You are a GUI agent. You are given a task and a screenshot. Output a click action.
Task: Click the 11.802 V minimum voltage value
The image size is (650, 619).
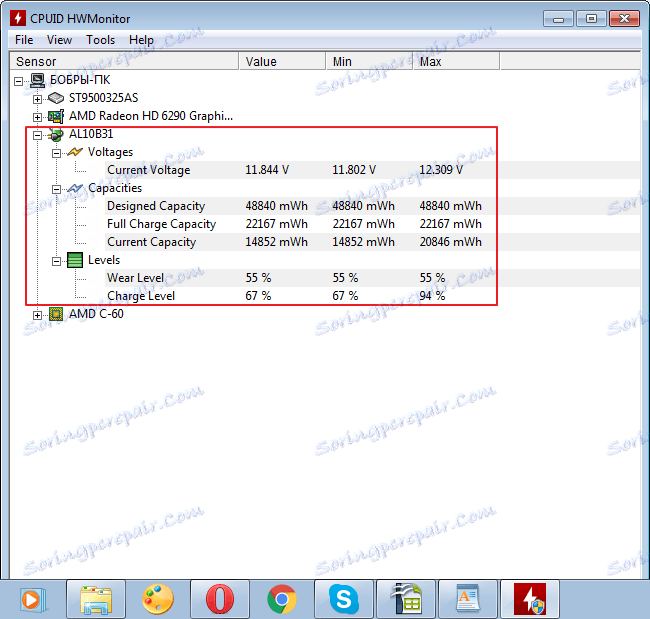(354, 170)
